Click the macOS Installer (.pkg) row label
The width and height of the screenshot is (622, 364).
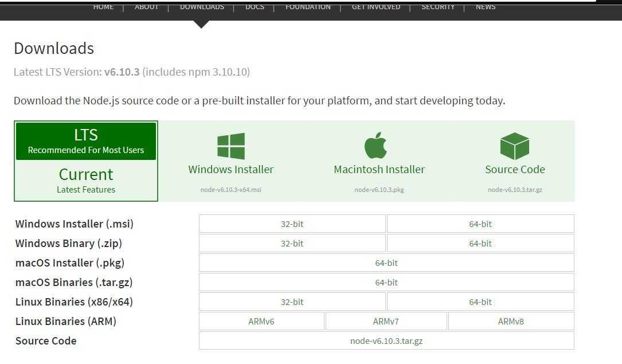pos(70,263)
